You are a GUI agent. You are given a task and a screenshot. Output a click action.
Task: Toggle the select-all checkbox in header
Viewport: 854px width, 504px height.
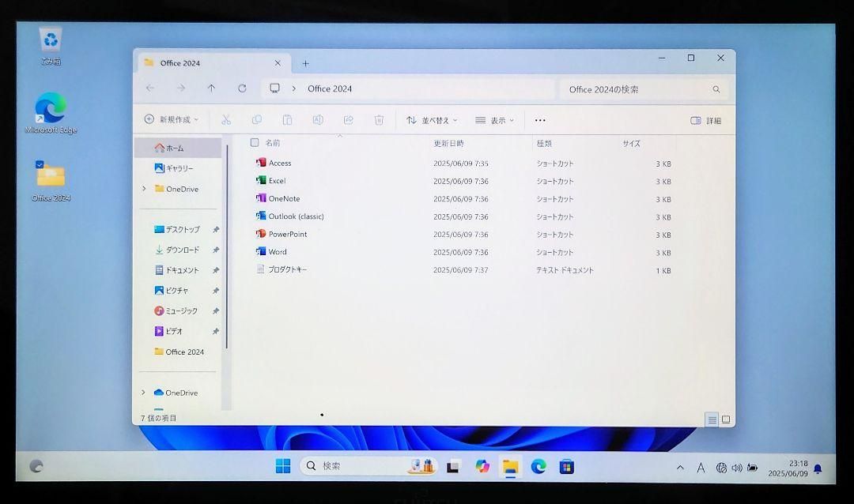(255, 143)
